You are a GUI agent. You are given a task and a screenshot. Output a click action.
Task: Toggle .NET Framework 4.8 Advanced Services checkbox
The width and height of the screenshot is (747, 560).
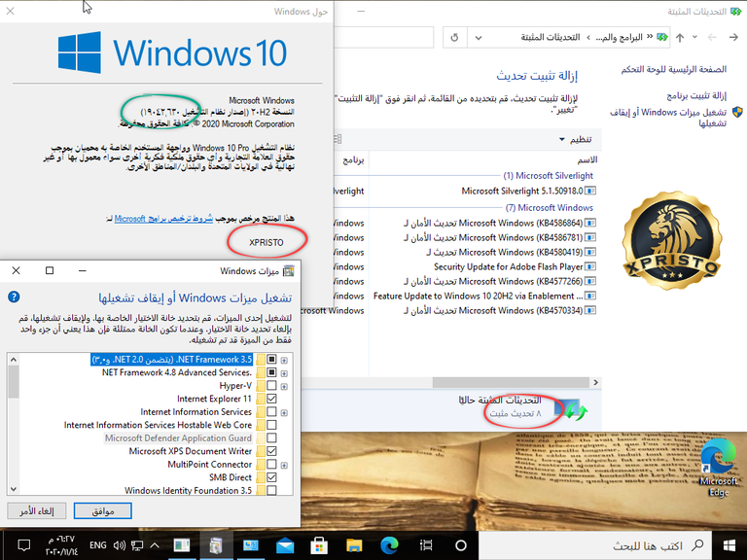click(x=271, y=372)
